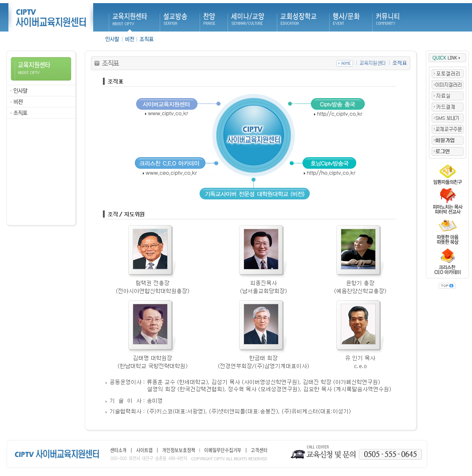
Task: Open the 커뮤니티 COMMUNITY menu
Action: (x=387, y=19)
